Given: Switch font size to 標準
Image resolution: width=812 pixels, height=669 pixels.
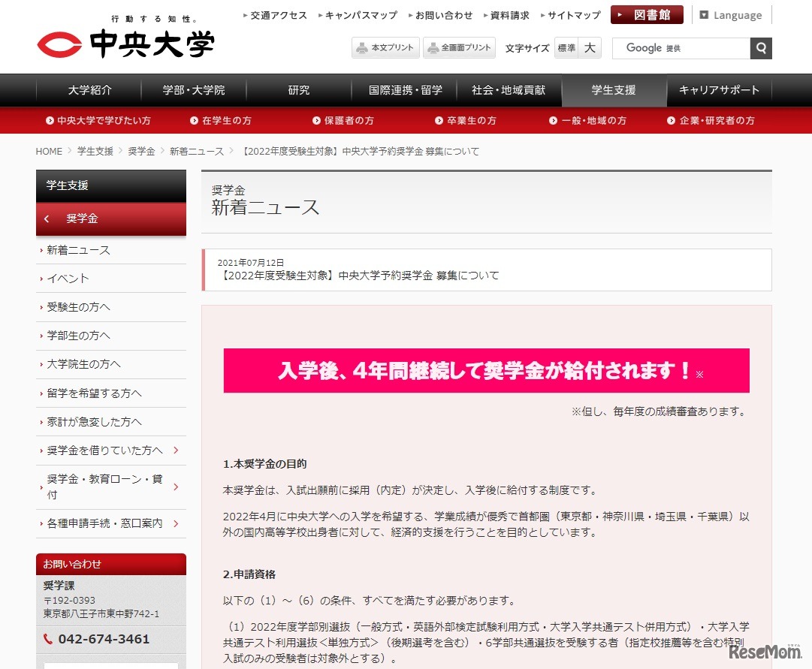Looking at the screenshot, I should (x=565, y=48).
